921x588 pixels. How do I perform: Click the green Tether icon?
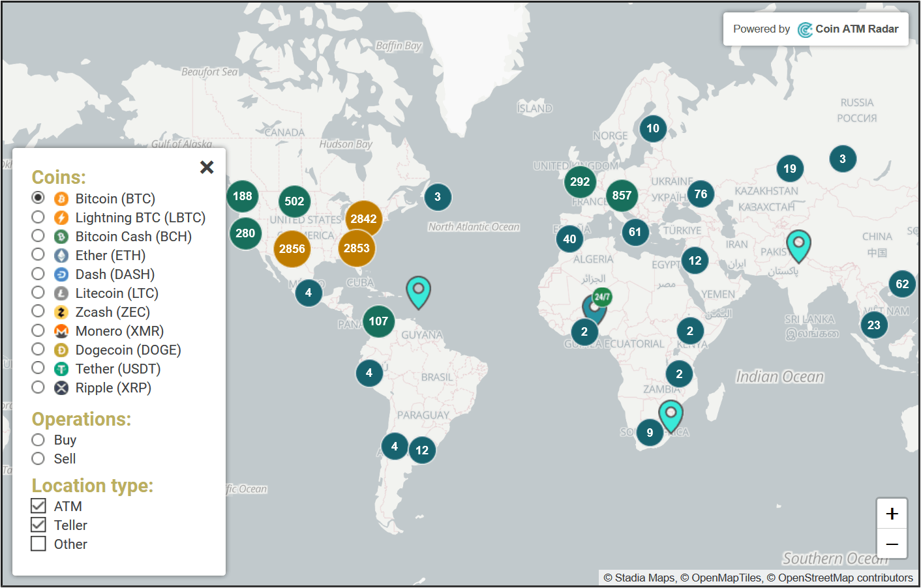(61, 369)
